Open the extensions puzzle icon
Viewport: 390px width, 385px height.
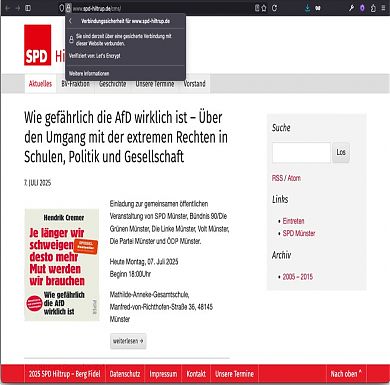point(373,8)
